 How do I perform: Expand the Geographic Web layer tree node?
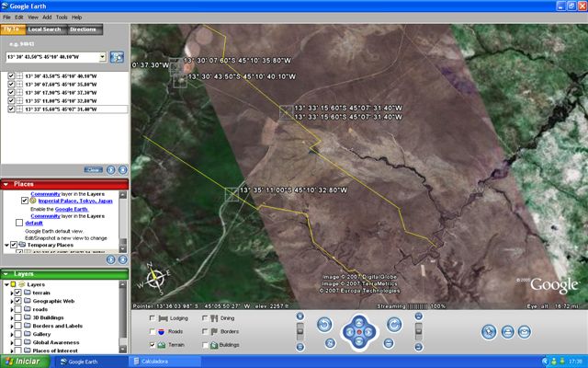[10, 301]
